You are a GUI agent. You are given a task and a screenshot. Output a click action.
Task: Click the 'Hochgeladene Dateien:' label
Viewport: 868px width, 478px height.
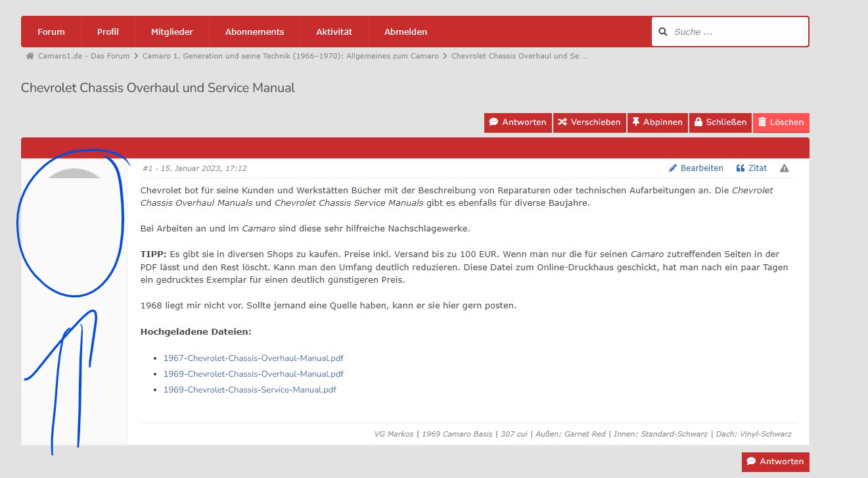(196, 332)
